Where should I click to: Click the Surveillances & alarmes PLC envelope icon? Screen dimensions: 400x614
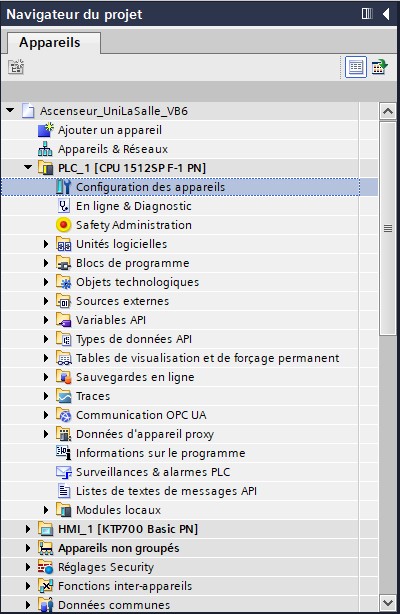click(x=64, y=472)
